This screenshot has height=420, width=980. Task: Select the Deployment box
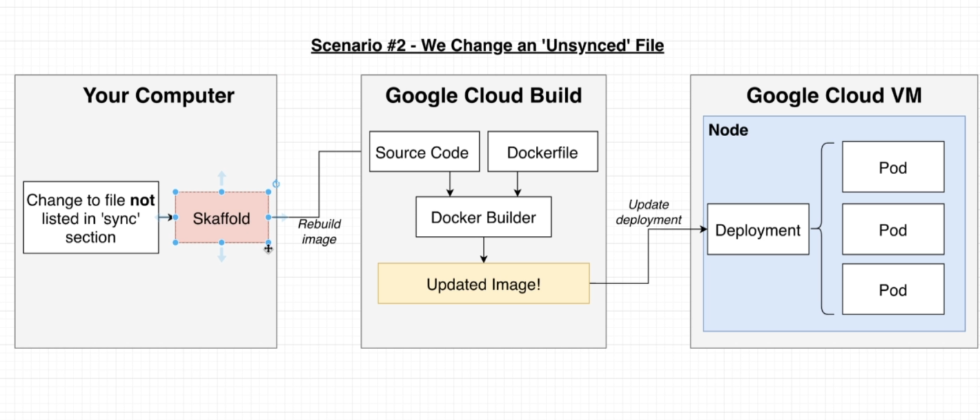pyautogui.click(x=758, y=230)
